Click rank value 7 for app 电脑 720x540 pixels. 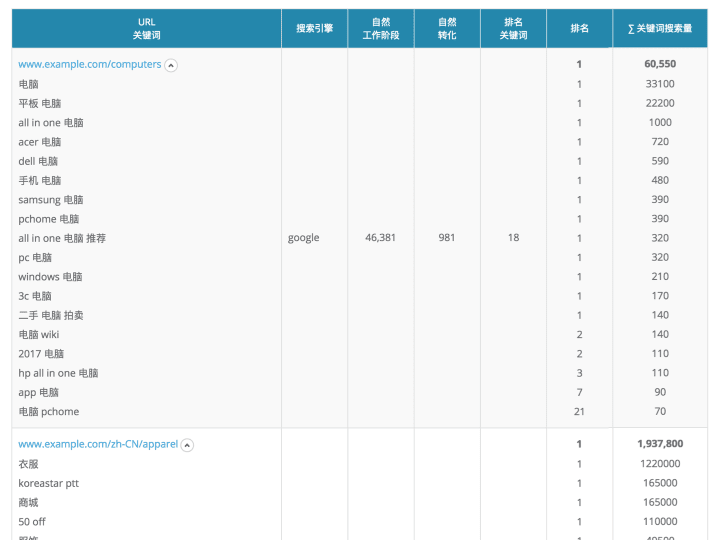[579, 393]
